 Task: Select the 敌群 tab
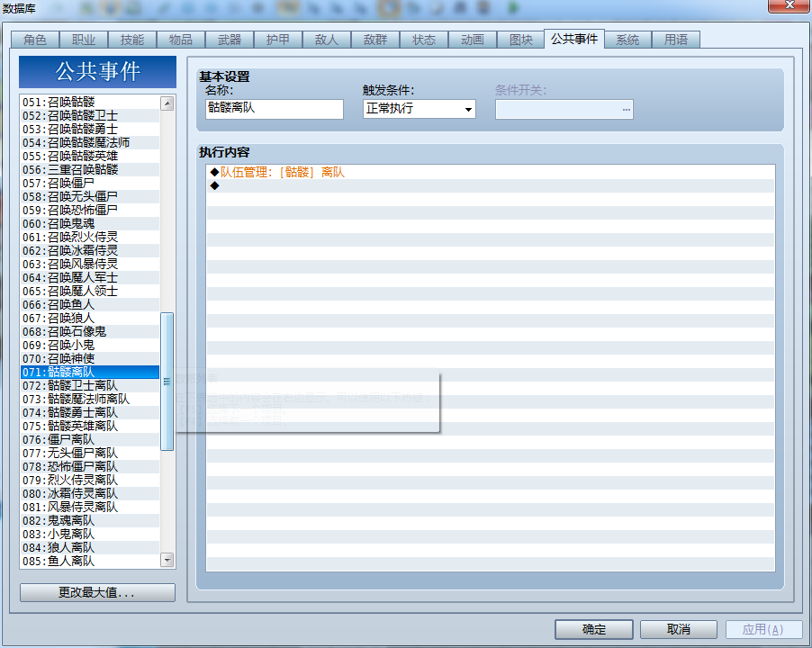tap(375, 40)
